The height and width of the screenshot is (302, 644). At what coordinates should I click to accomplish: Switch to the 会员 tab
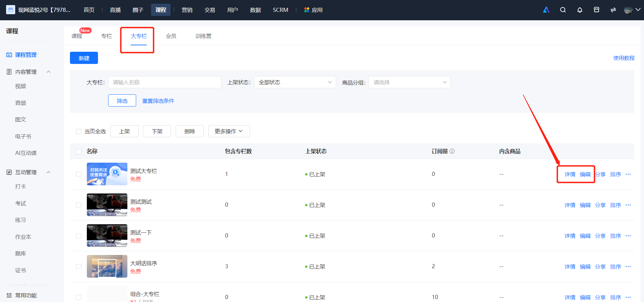(x=171, y=36)
